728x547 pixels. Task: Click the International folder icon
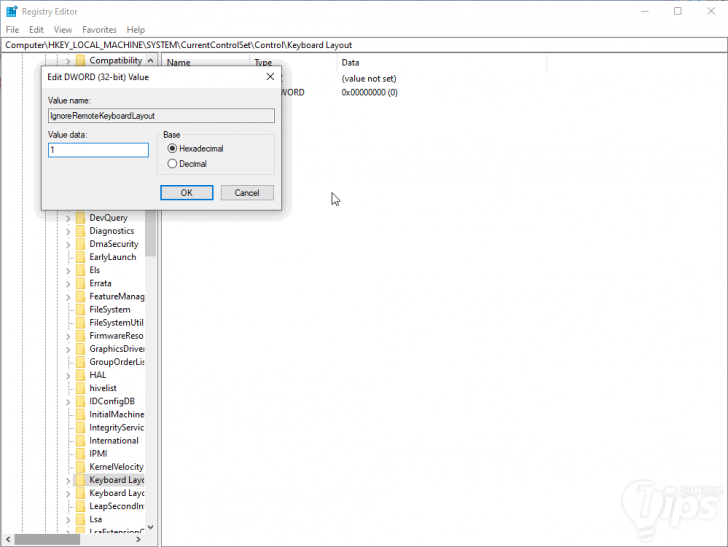click(80, 440)
